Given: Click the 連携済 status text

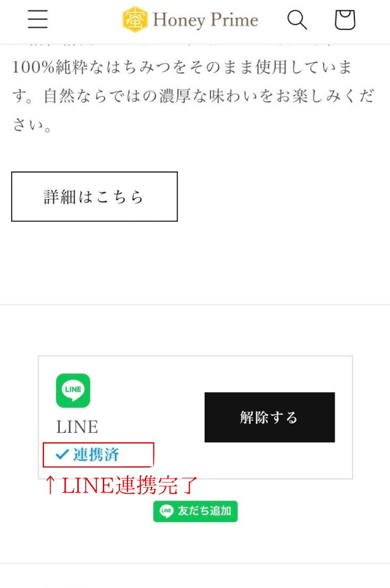Looking at the screenshot, I should (x=96, y=455).
